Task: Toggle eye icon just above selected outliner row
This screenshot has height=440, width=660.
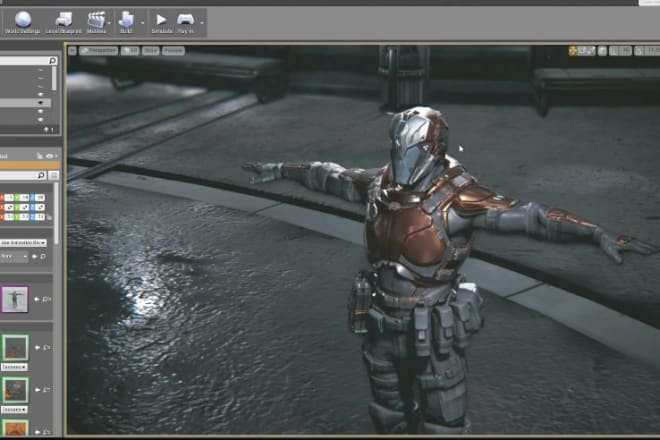Action: [x=41, y=95]
